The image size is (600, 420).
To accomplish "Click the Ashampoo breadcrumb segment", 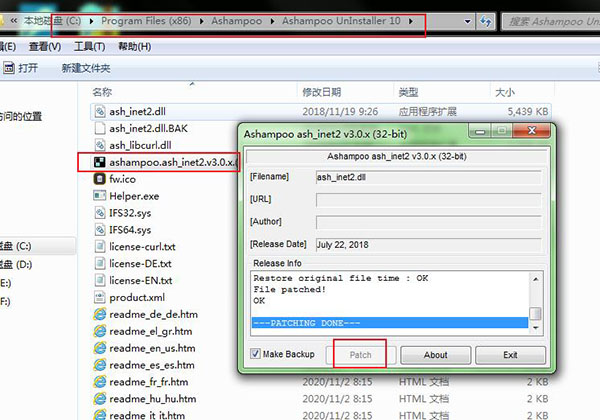I will (x=236, y=21).
